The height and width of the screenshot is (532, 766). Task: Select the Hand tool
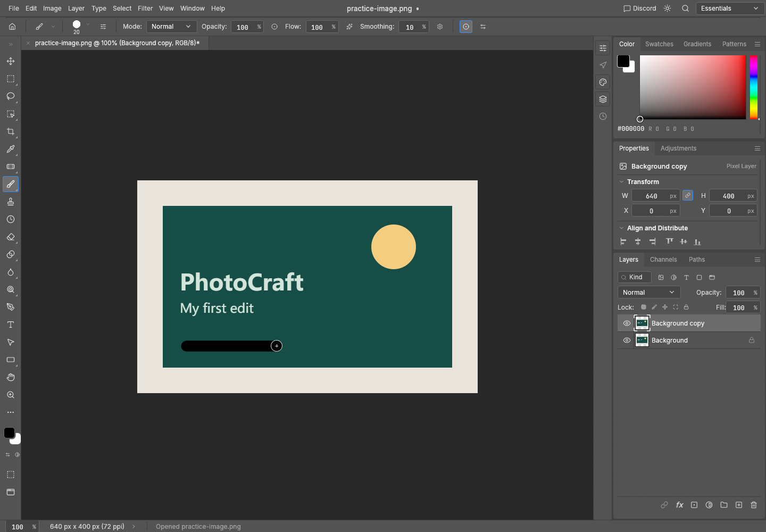coord(11,377)
